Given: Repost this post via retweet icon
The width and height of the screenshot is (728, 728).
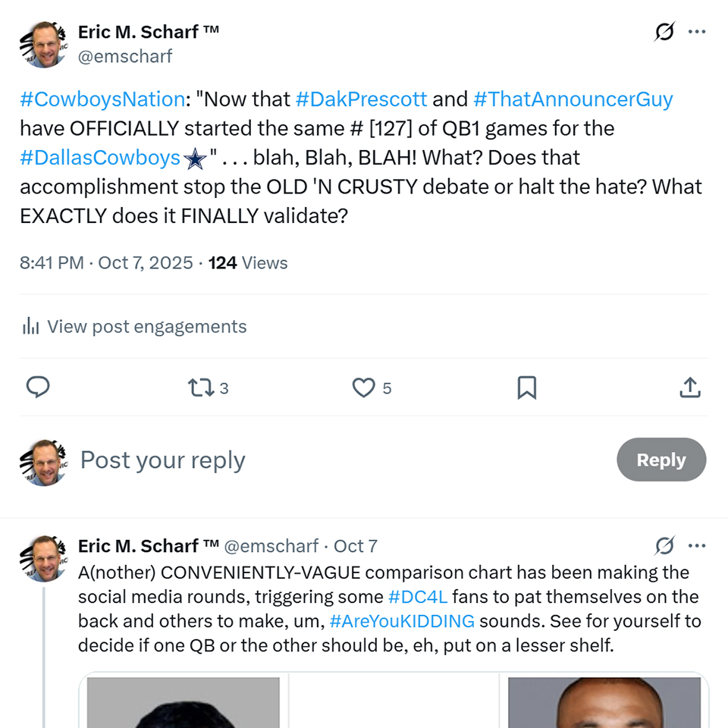Looking at the screenshot, I should [x=200, y=388].
